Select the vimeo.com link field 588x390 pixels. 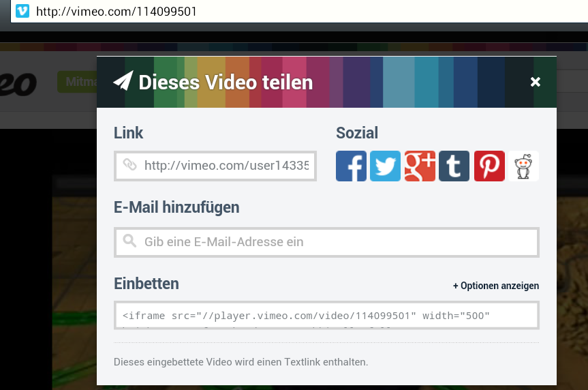tap(215, 166)
